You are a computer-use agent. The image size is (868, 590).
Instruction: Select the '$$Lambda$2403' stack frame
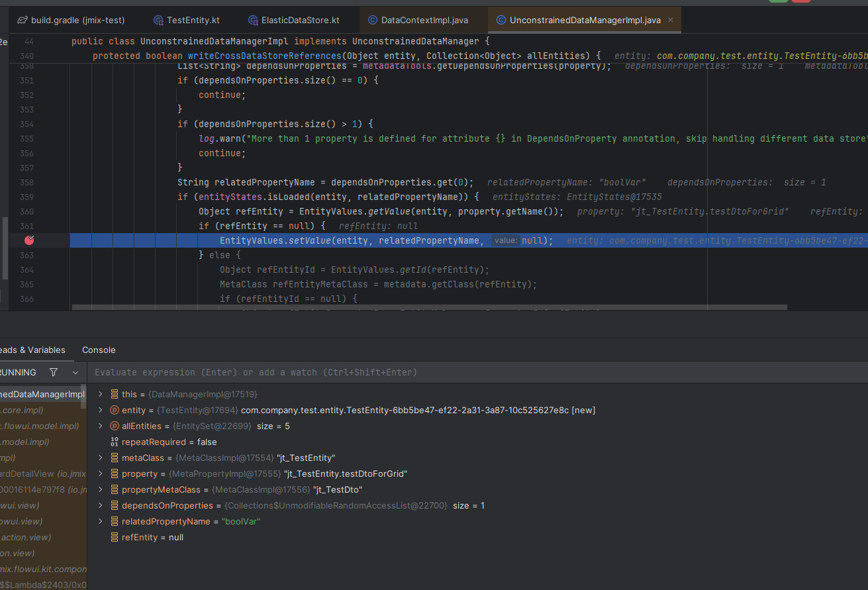42,585
